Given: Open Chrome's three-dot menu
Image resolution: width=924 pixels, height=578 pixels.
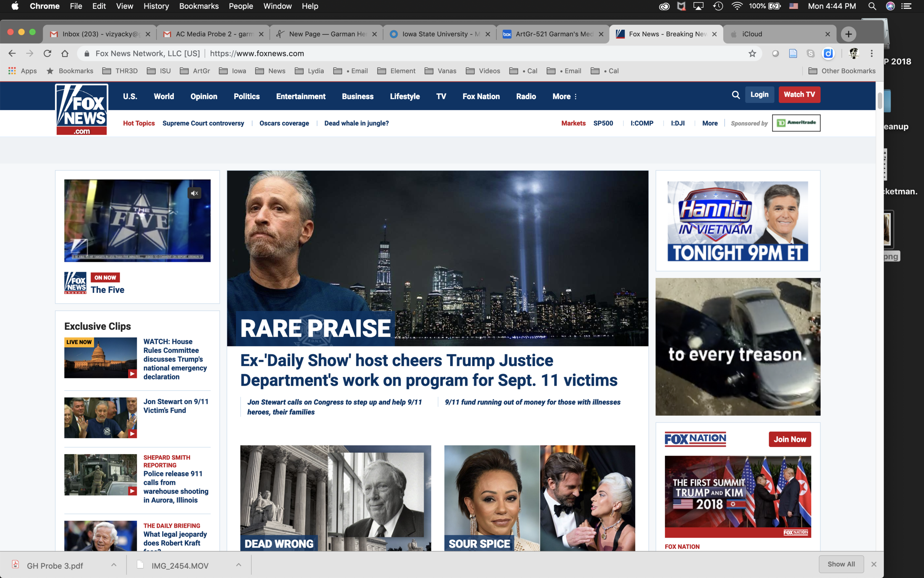Looking at the screenshot, I should (x=872, y=54).
